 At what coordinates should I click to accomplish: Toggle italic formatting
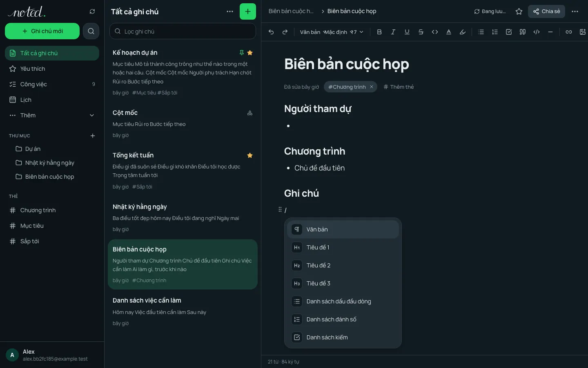[393, 32]
